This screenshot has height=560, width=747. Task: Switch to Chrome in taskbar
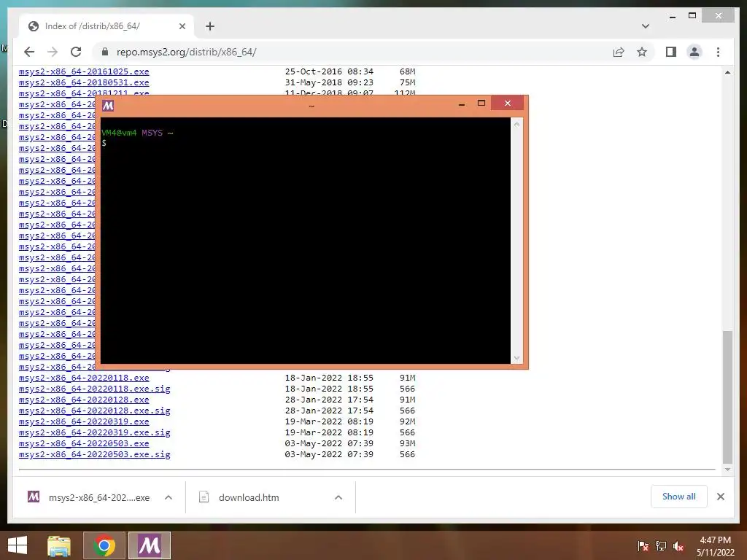tap(104, 545)
